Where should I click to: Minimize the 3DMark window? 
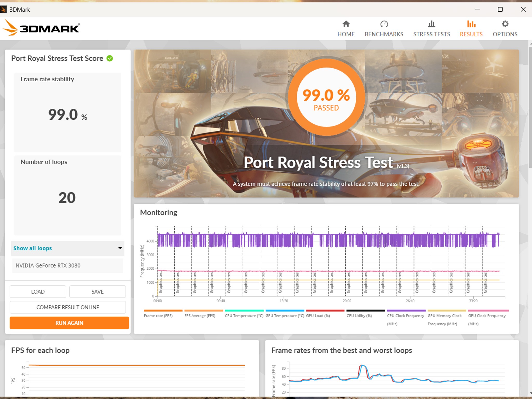477,9
